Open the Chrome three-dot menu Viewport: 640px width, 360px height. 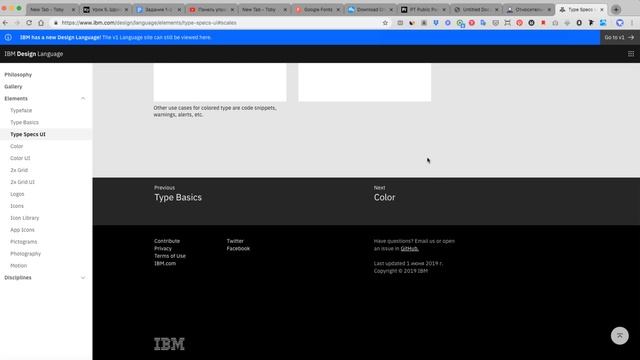click(x=632, y=23)
